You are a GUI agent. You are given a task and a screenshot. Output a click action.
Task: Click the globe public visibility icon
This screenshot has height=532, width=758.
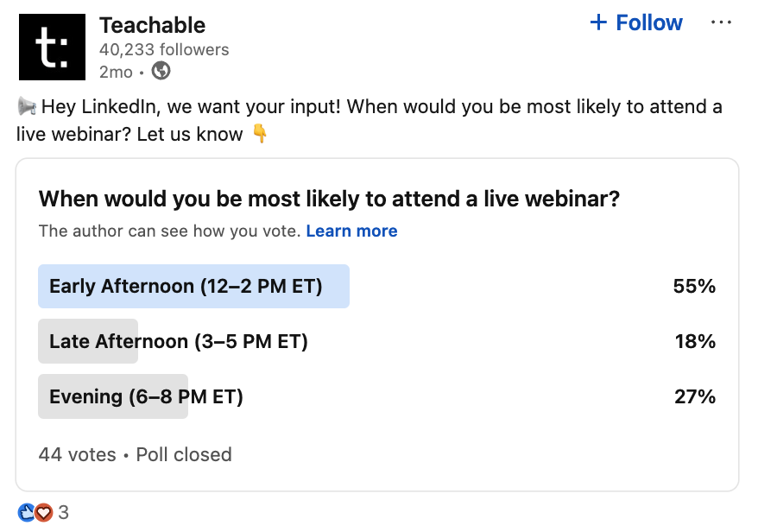click(161, 71)
